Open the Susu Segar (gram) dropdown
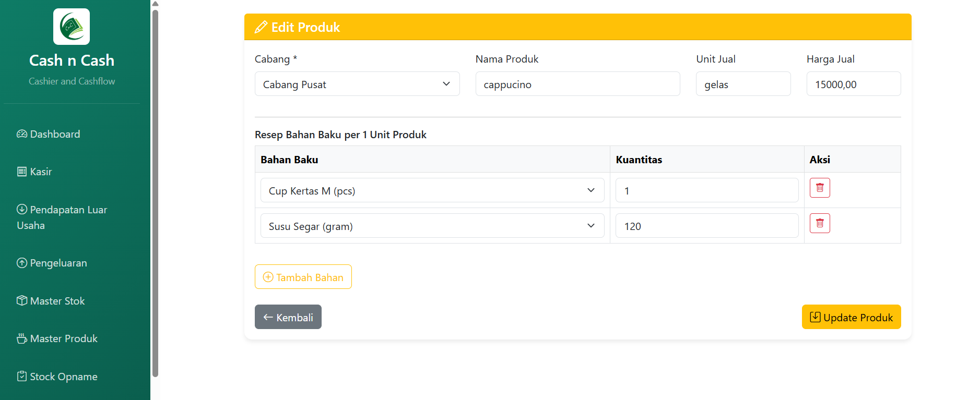Image resolution: width=980 pixels, height=400 pixels. [432, 226]
